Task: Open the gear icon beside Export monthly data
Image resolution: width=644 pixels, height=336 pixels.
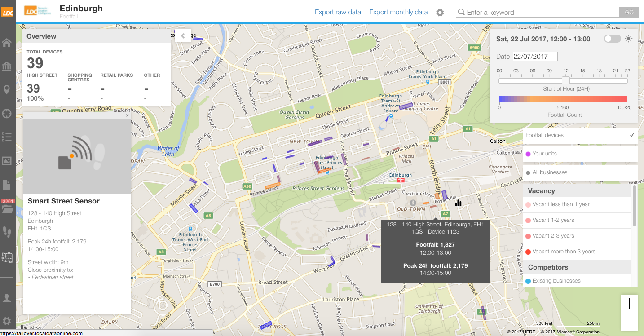Action: (x=440, y=13)
